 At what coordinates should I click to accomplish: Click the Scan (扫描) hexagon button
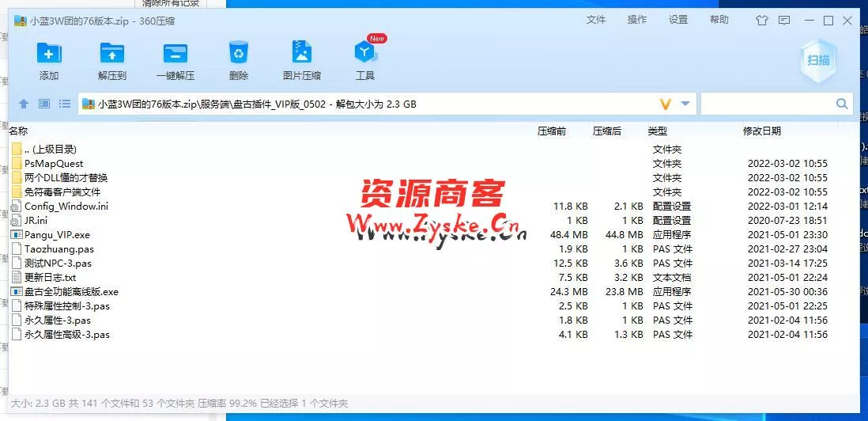click(817, 61)
